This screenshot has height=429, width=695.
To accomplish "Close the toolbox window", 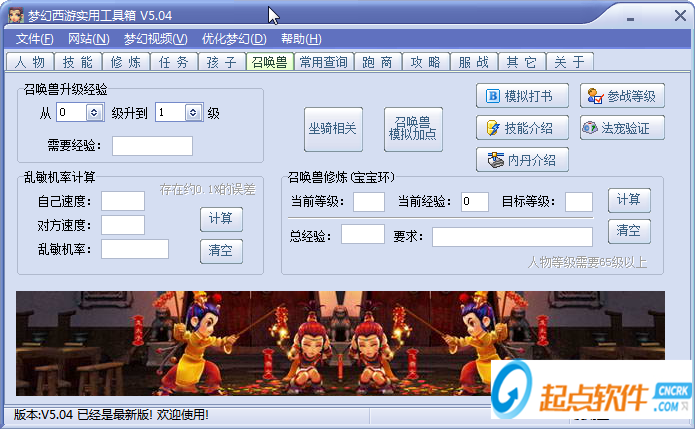I will [x=680, y=16].
